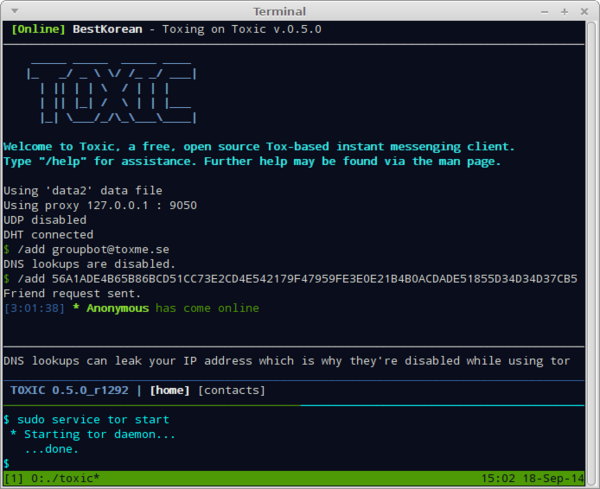Viewport: 600px width, 489px height.
Task: Click 'Using proxy 127.0.0.1 : 9050' line
Action: point(100,205)
